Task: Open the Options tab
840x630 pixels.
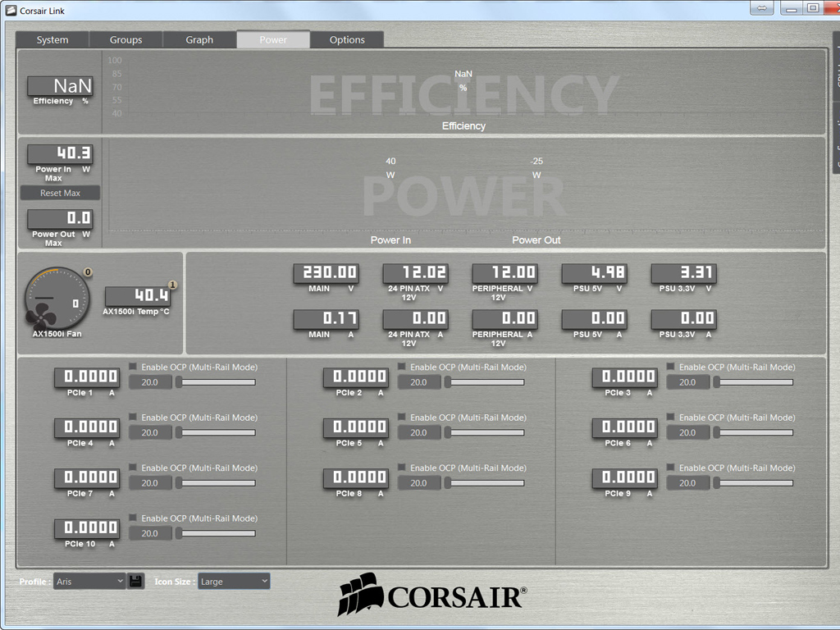Action: click(347, 39)
